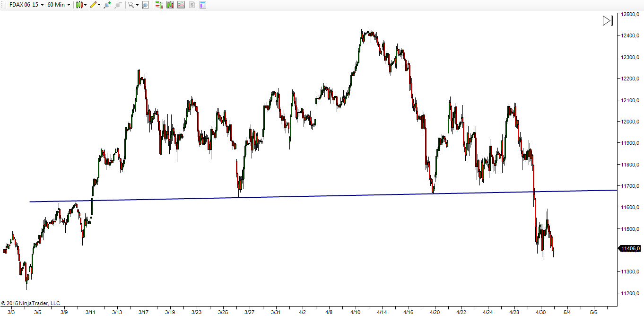Click the NinjaTrader copyright text
Screen dimensions: 644x316
(31, 303)
